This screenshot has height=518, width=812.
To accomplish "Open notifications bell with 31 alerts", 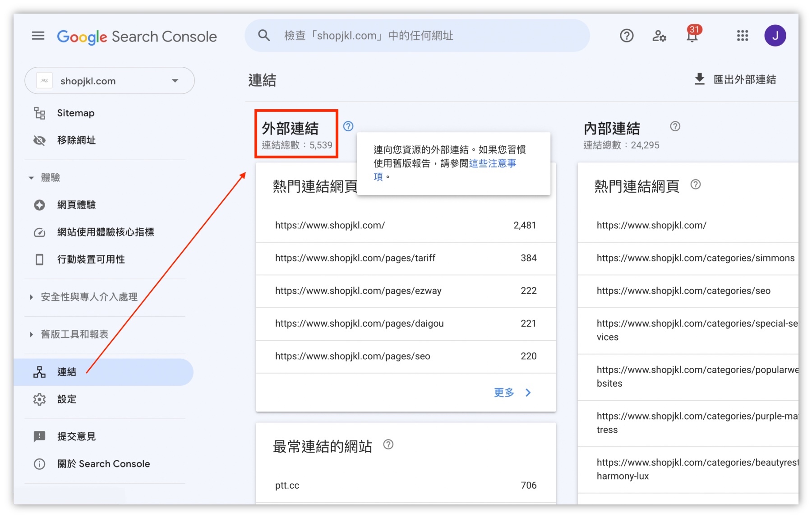I will [x=692, y=36].
